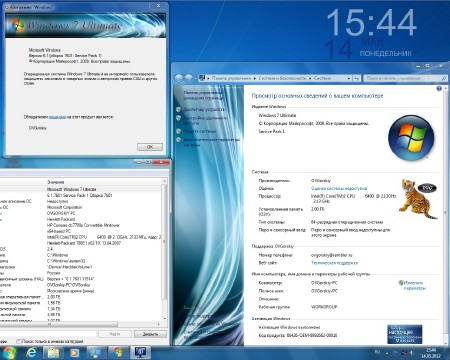Show hidden tray icons arrow
450x360 pixels.
tap(387, 352)
